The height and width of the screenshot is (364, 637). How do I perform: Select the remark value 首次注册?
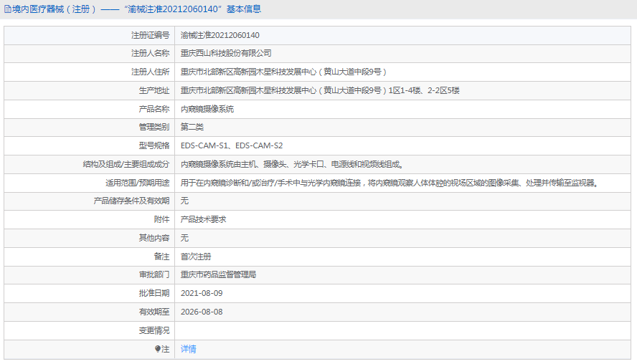(196, 257)
